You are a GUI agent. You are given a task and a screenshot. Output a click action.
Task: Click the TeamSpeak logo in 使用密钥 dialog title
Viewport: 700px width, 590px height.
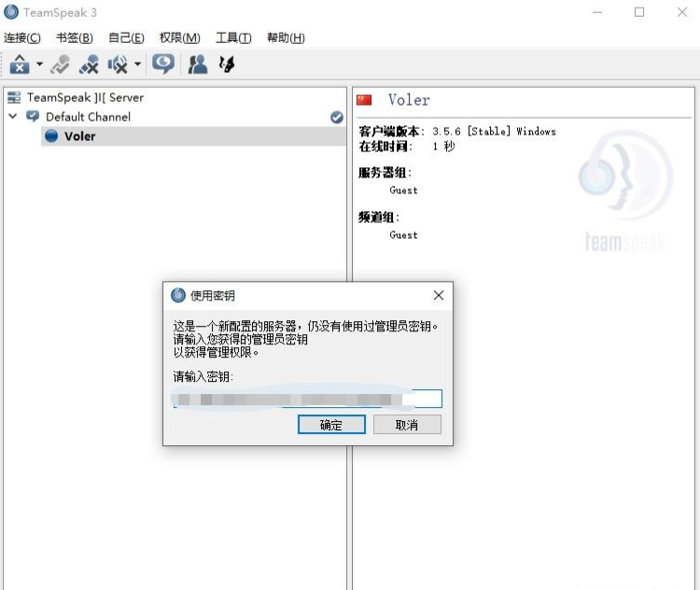[x=178, y=295]
